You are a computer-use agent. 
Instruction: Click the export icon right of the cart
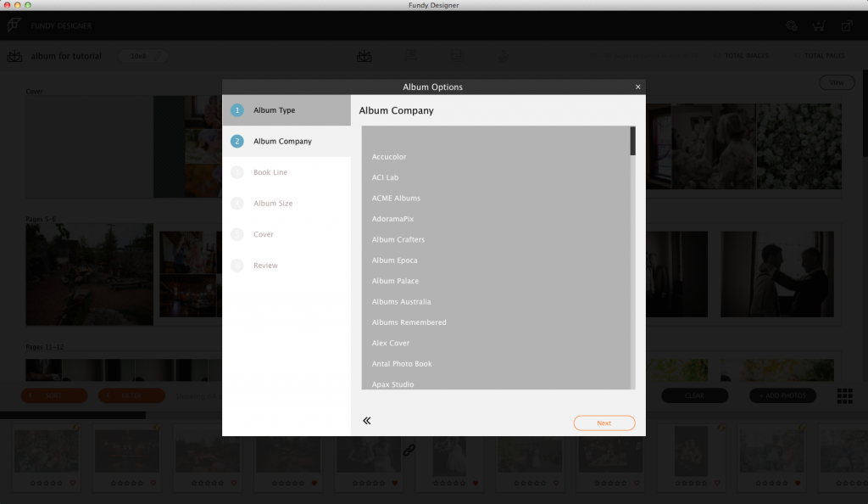click(847, 25)
